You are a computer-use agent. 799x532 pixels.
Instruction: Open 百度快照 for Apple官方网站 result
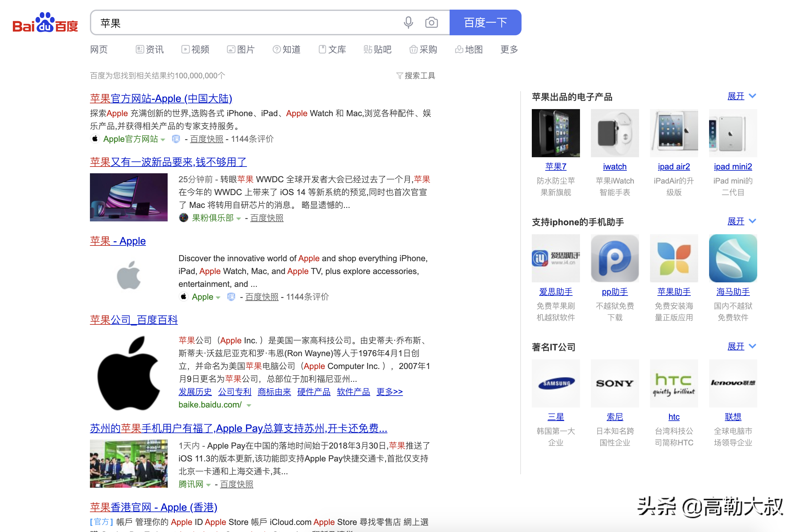point(206,139)
